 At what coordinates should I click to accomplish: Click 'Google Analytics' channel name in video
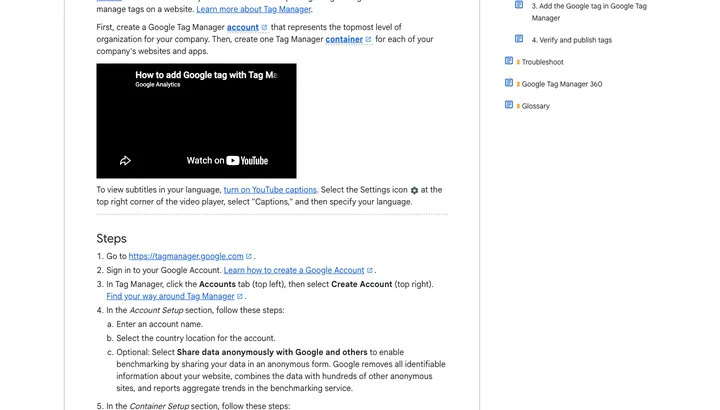coord(158,85)
